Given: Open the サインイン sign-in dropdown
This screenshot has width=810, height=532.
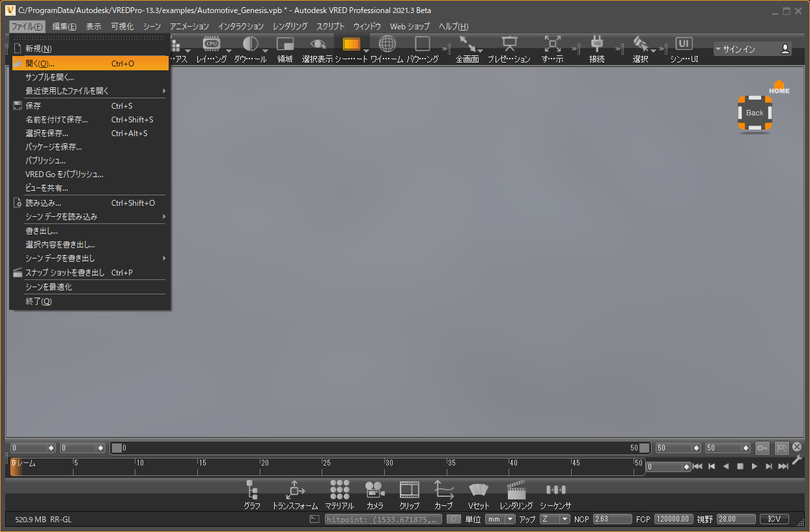Looking at the screenshot, I should coord(752,49).
